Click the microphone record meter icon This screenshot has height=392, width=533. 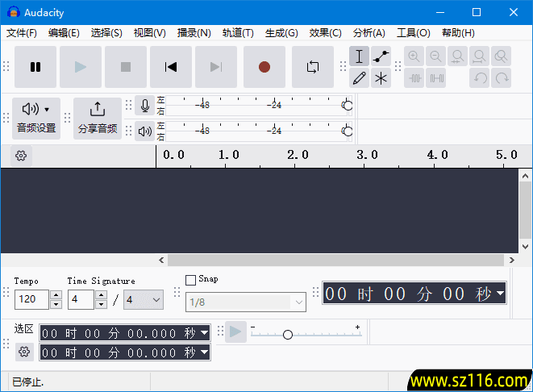click(x=145, y=106)
